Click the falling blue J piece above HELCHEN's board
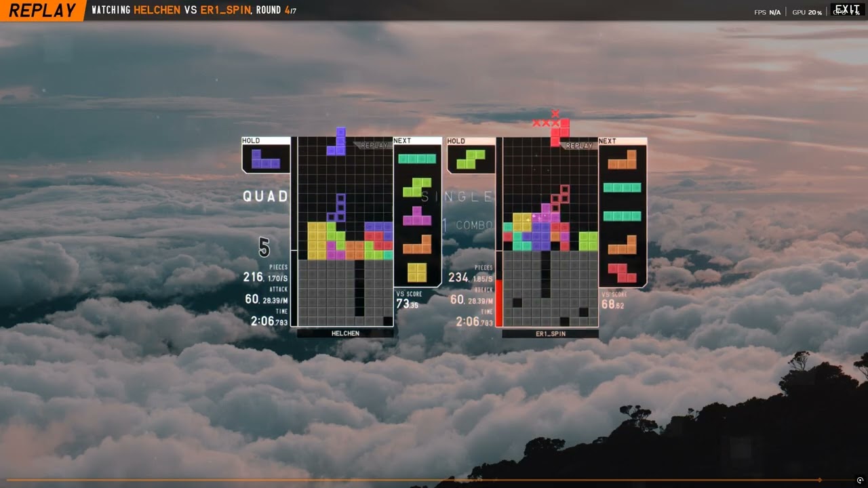868x488 pixels. pos(336,141)
